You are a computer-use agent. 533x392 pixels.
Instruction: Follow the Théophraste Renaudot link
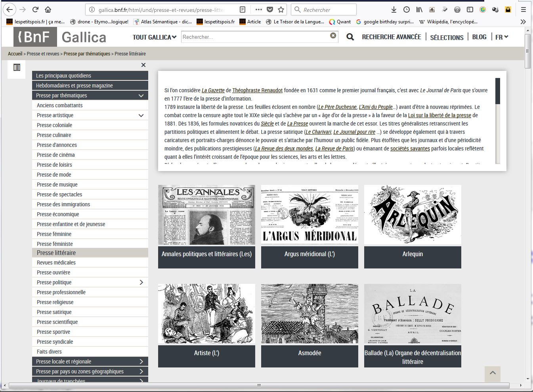tap(257, 90)
